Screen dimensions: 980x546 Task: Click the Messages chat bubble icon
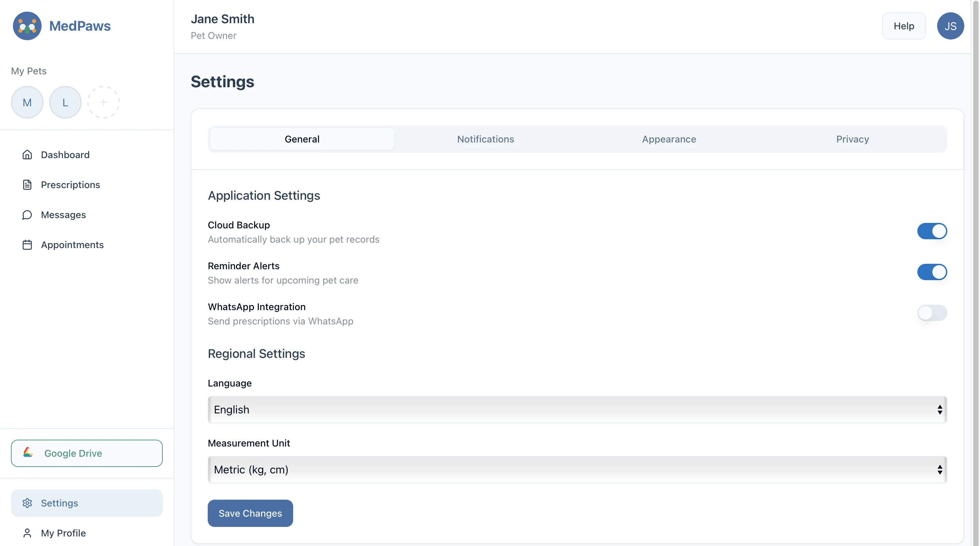(x=27, y=215)
